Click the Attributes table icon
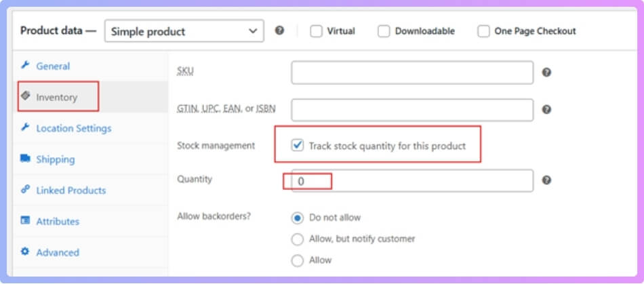644x284 pixels. 25,220
